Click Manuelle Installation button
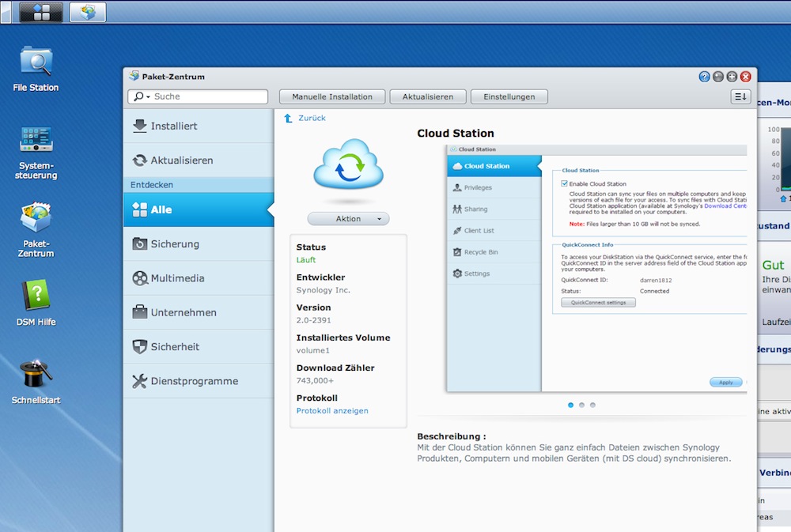Viewport: 791px width, 532px height. tap(332, 96)
